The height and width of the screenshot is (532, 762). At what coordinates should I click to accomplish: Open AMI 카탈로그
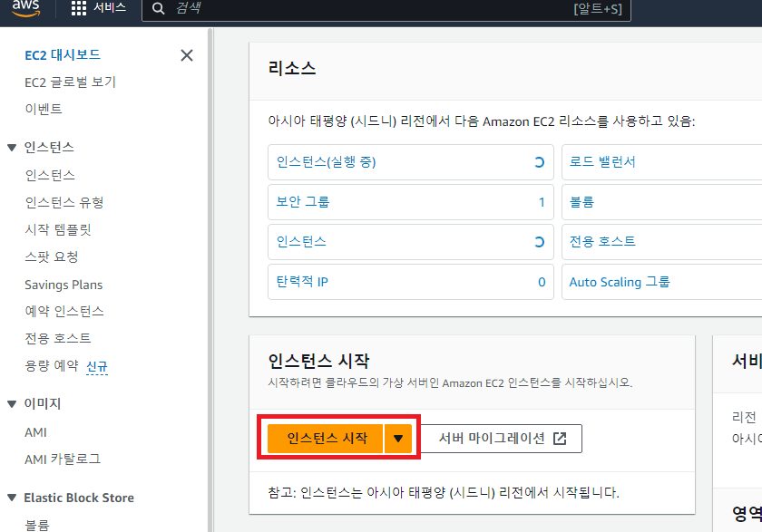coord(63,459)
